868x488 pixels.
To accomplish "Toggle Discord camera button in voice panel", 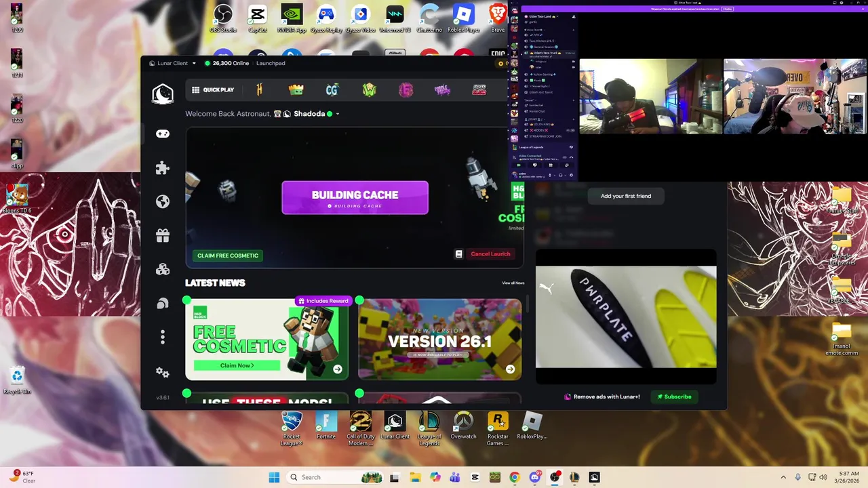I will (519, 165).
